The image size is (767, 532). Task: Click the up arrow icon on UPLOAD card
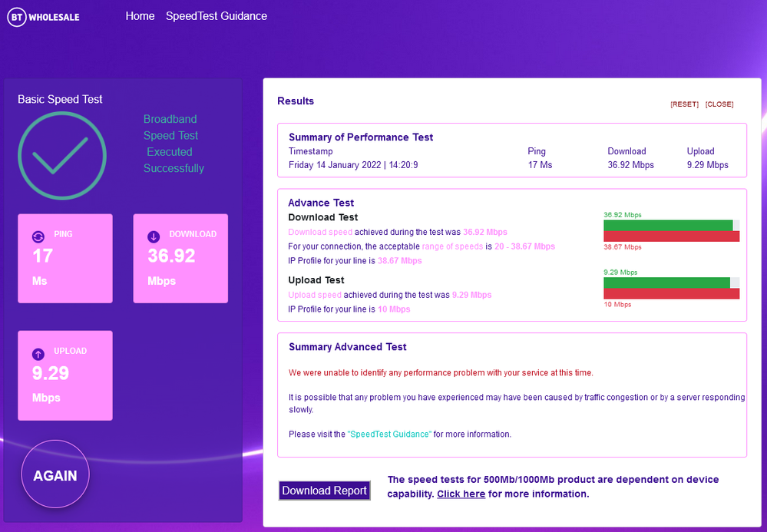coord(38,354)
